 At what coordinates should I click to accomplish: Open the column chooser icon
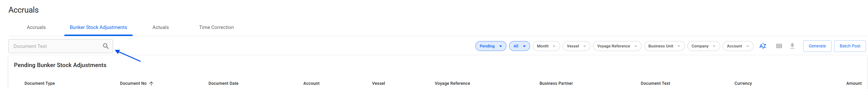coord(779,46)
